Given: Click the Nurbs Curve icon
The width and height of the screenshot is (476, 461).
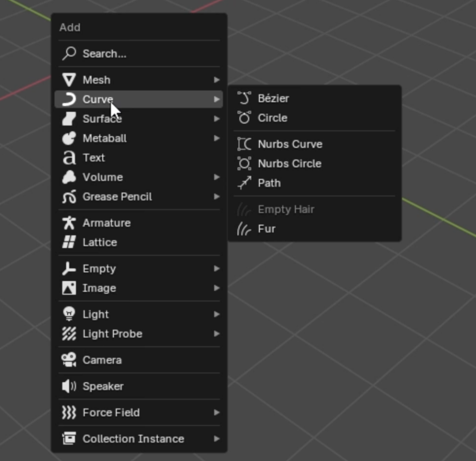Looking at the screenshot, I should (x=245, y=144).
